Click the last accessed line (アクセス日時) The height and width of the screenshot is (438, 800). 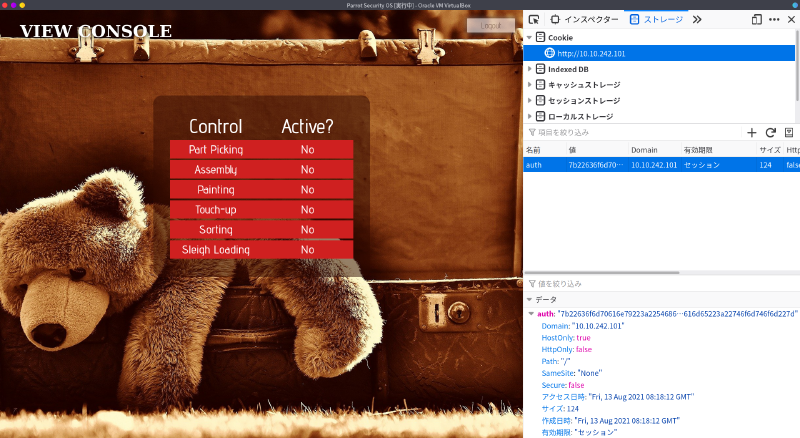618,397
